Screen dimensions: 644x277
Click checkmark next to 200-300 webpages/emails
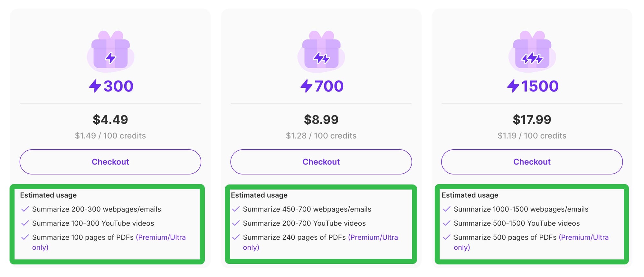click(x=25, y=209)
